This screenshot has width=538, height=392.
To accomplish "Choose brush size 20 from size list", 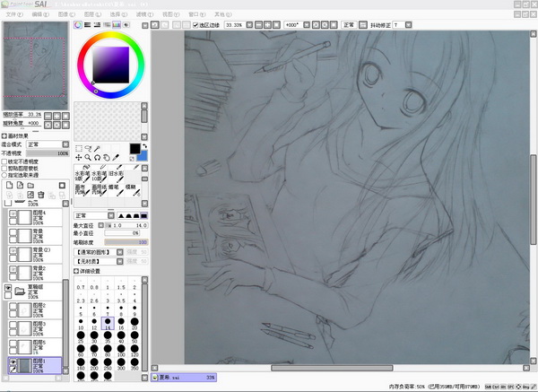I will point(134,324).
